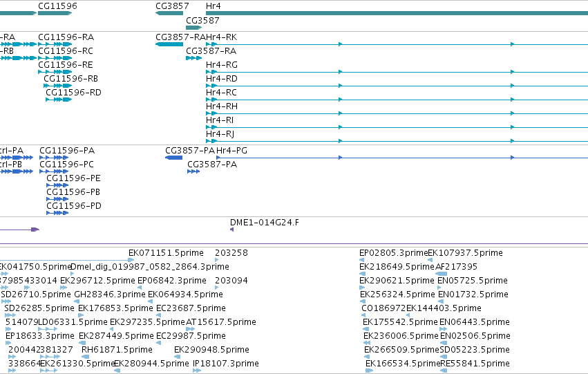Screen dimensions: 588x374
Task: Click the CG3857-RA transcript label
Action: pyautogui.click(x=181, y=37)
